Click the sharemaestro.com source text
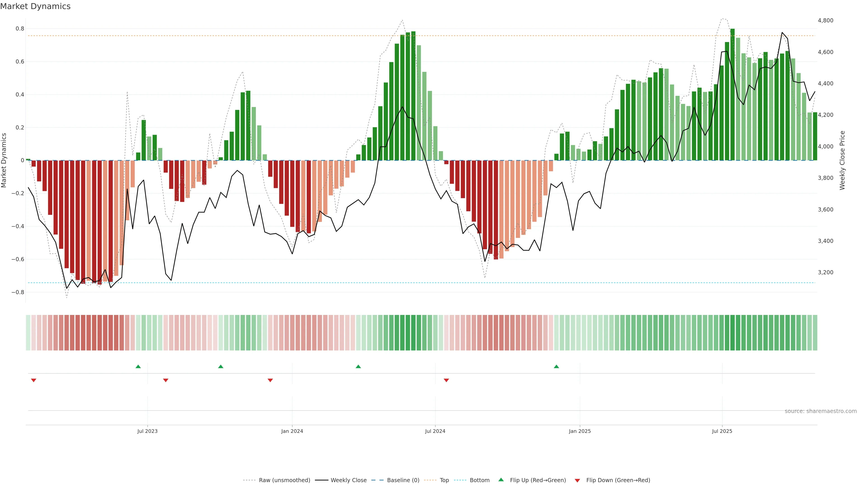868x488 pixels. [x=821, y=411]
